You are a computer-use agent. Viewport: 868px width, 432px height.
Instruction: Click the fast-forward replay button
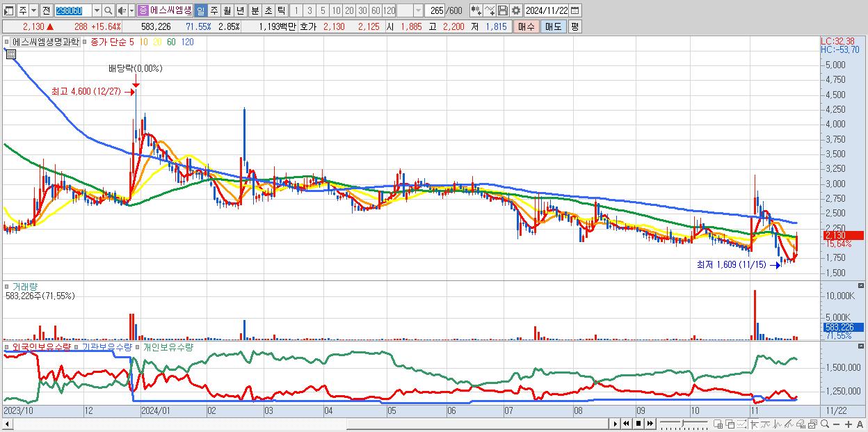(650, 424)
